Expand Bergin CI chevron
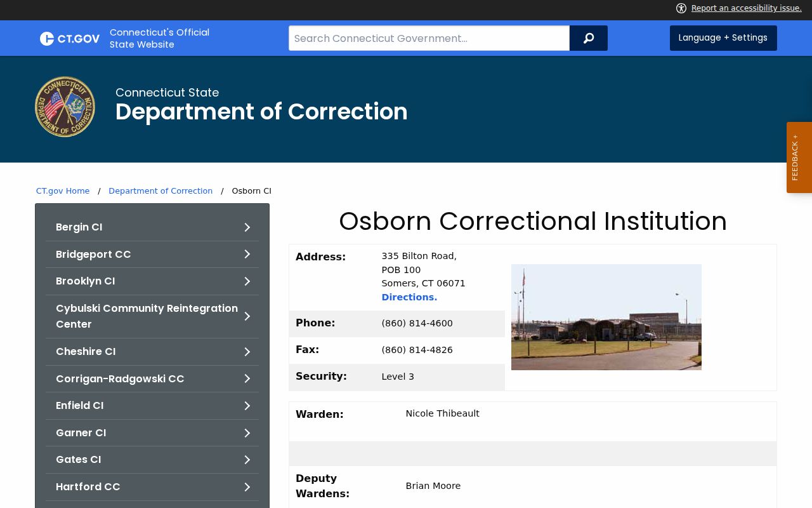Screen dimensions: 812x508 (x=247, y=227)
